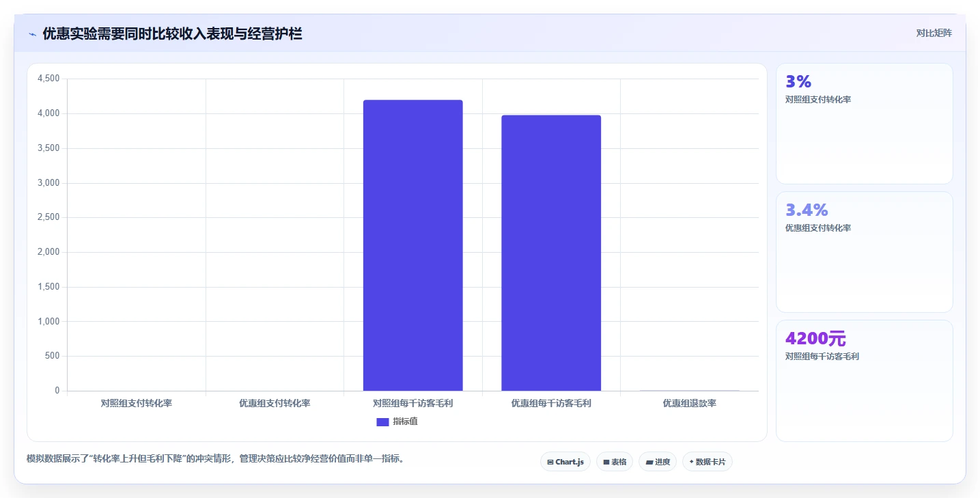This screenshot has width=980, height=498.
Task: Click the thin 优惠组退款率 bar
Action: tap(690, 391)
